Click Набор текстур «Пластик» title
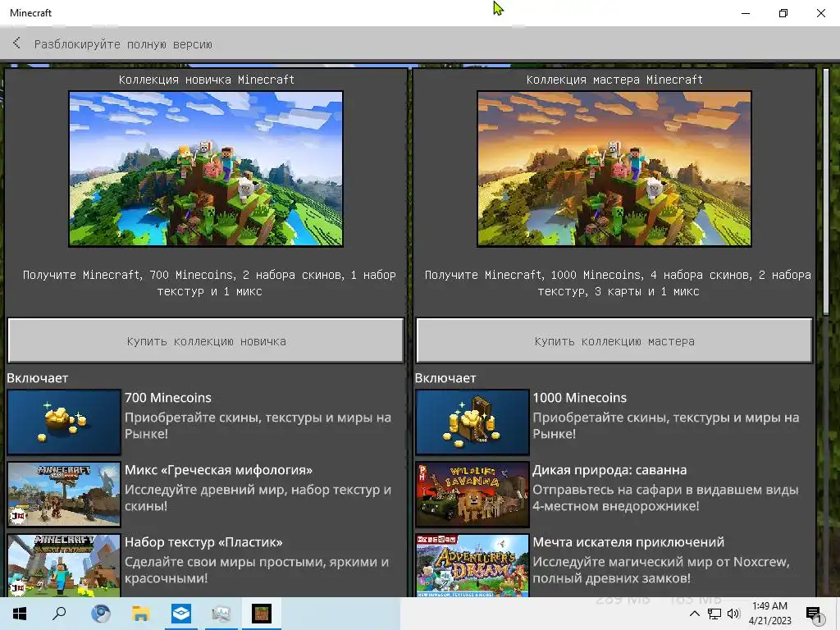This screenshot has height=630, width=840. 203,542
